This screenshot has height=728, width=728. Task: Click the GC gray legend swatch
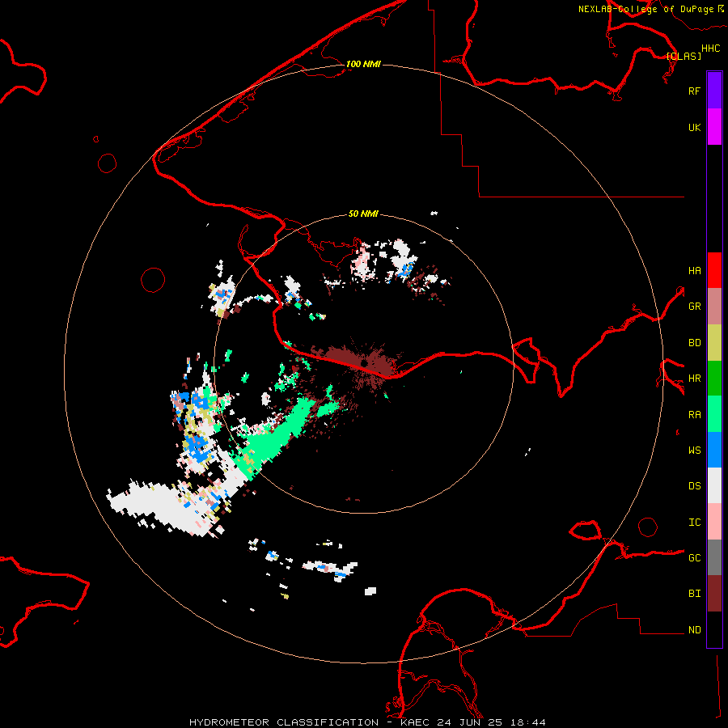pos(714,557)
